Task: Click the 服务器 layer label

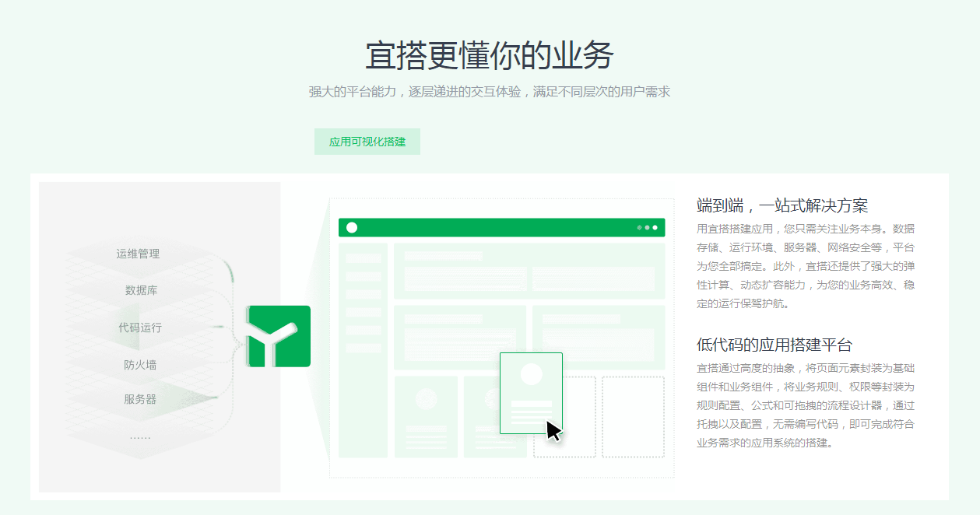Action: (x=140, y=399)
